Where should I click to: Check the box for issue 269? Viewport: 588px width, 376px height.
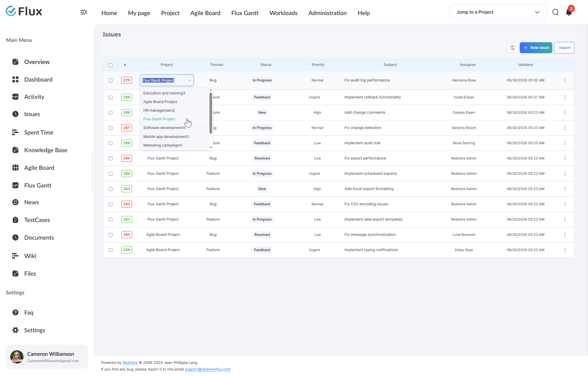click(x=110, y=97)
